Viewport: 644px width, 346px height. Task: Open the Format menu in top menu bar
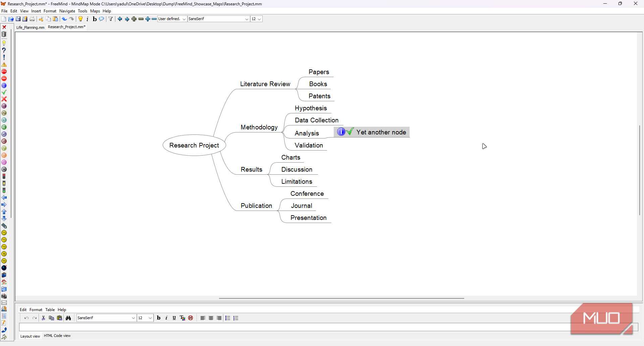tap(50, 11)
